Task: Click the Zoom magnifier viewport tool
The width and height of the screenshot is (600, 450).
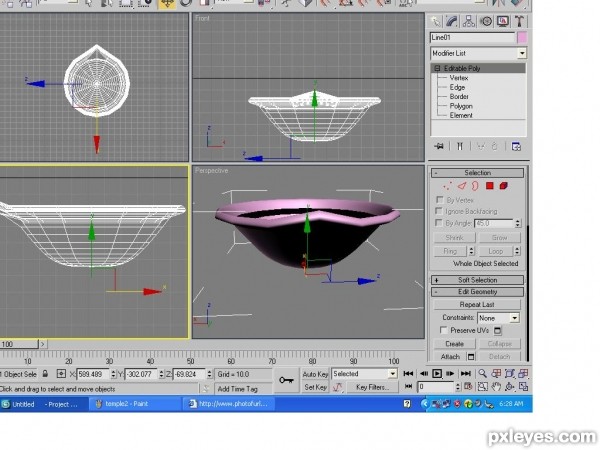Action: pos(482,374)
